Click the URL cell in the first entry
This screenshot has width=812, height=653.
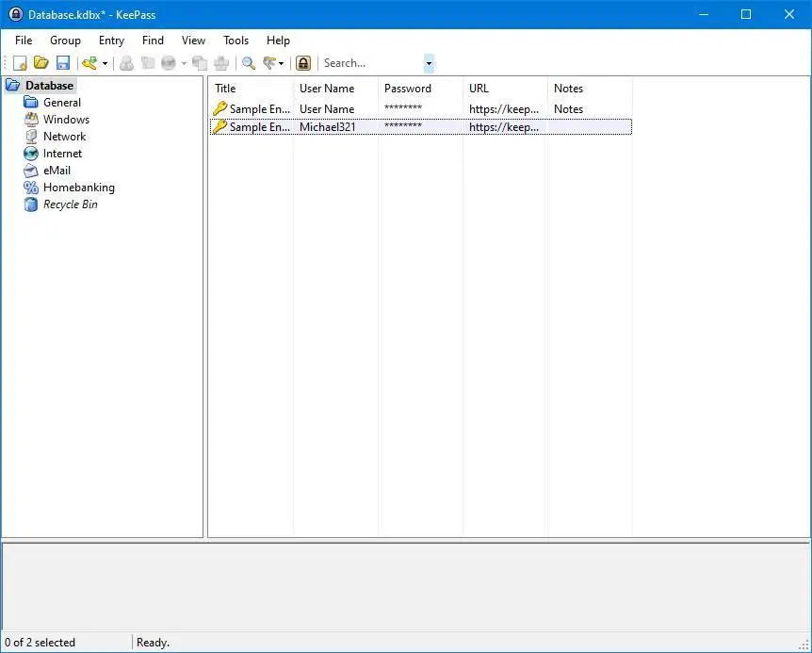tap(504, 109)
